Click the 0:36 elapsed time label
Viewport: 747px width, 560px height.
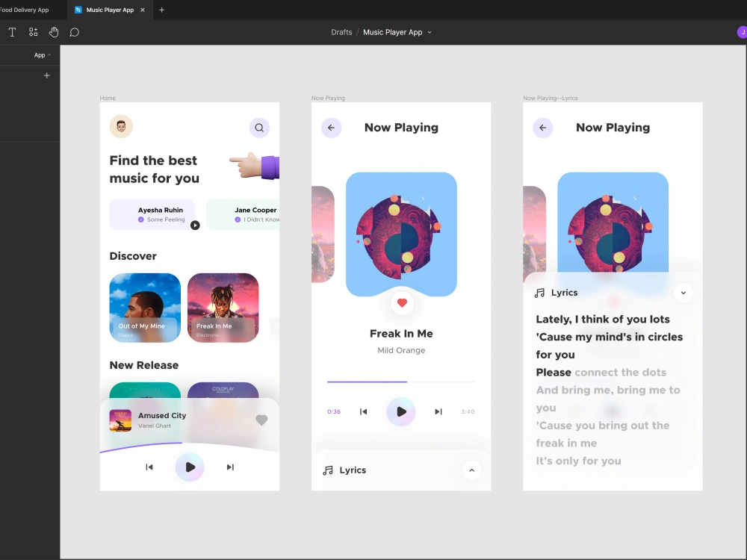pos(333,411)
